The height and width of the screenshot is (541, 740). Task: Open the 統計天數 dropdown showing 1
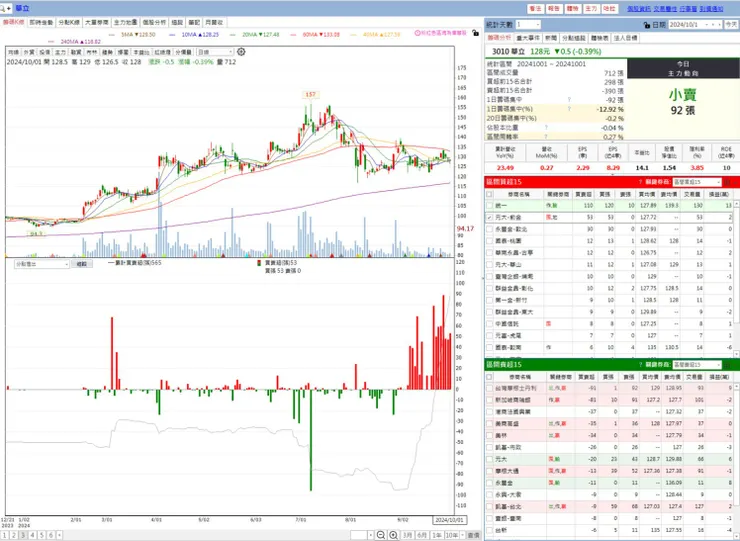pyautogui.click(x=528, y=25)
